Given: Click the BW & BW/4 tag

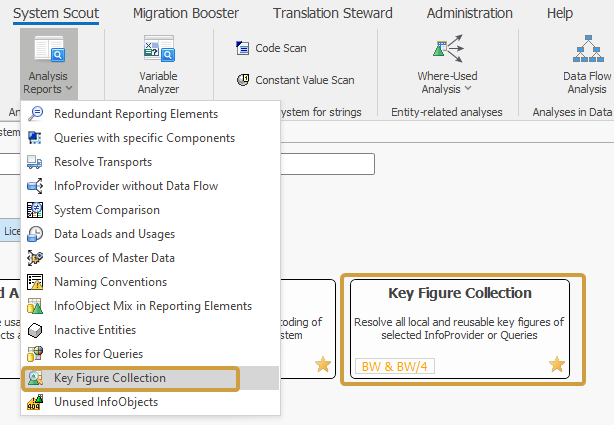Looking at the screenshot, I should click(x=394, y=366).
